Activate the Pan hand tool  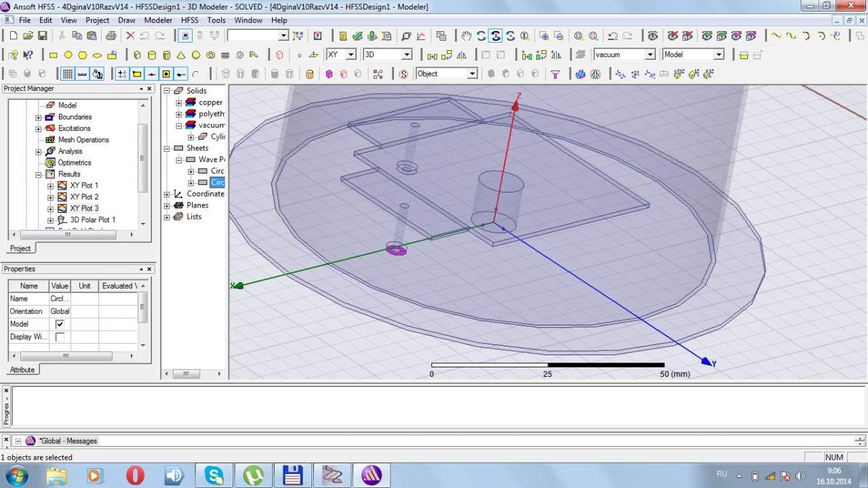[x=467, y=36]
